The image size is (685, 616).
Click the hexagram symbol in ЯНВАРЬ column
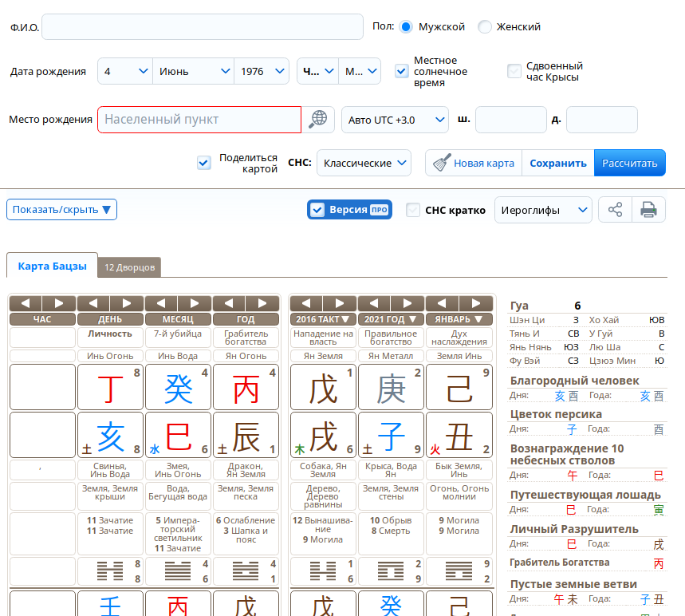click(459, 571)
